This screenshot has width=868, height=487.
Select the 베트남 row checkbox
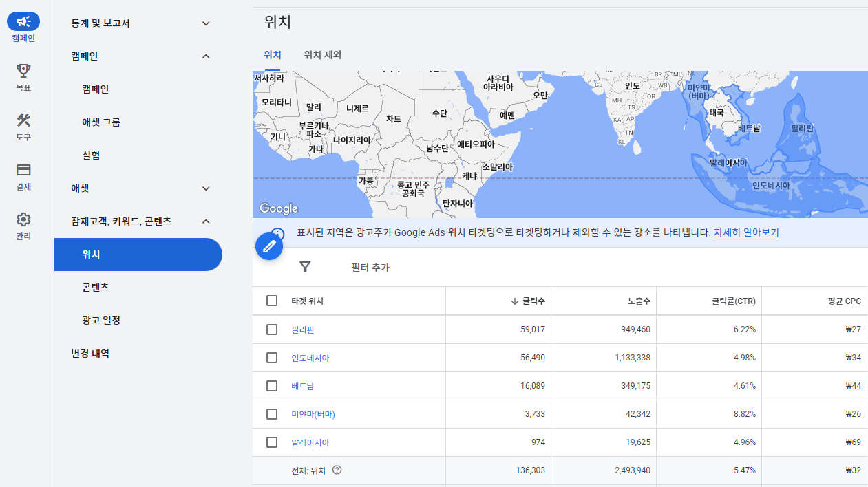[x=272, y=386]
